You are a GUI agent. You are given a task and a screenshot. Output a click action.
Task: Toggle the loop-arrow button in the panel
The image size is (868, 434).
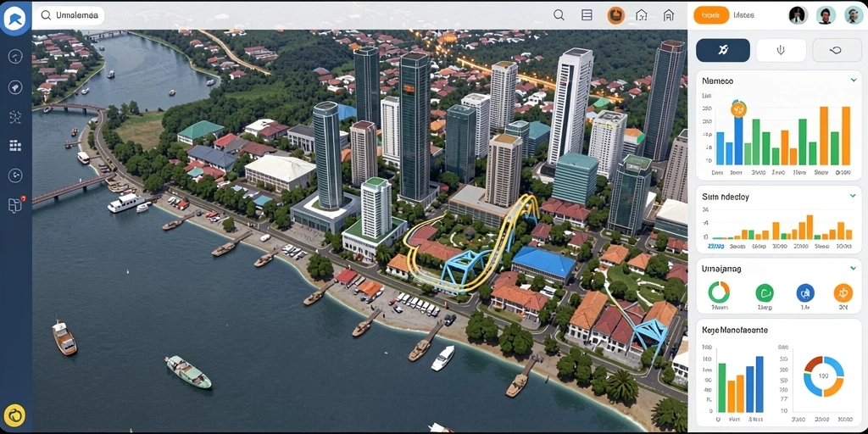[x=837, y=50]
